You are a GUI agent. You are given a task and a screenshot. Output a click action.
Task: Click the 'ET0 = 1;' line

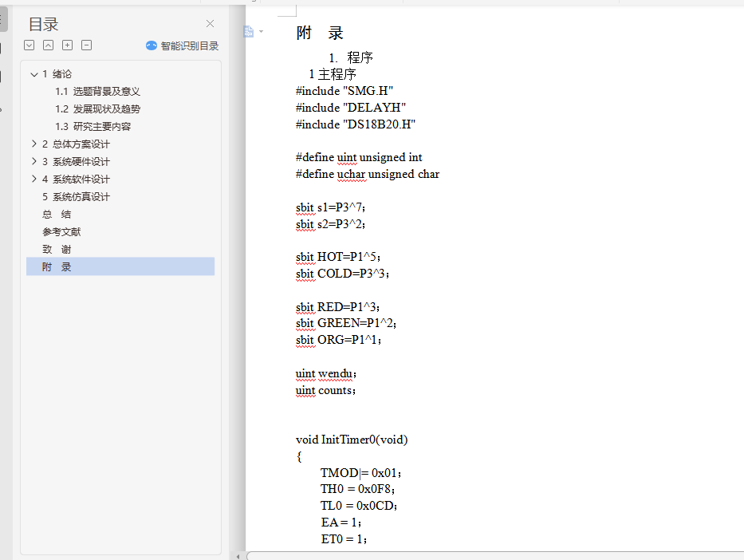(x=344, y=539)
